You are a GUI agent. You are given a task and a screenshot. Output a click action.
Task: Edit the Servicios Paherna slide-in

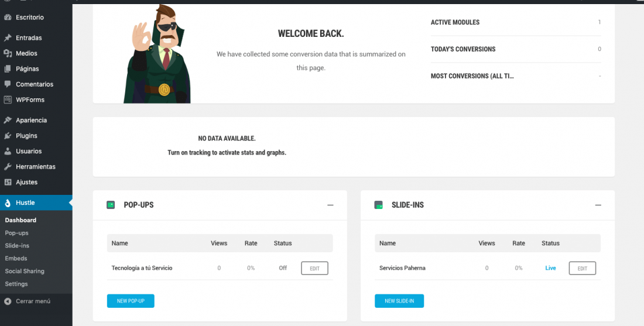(583, 268)
